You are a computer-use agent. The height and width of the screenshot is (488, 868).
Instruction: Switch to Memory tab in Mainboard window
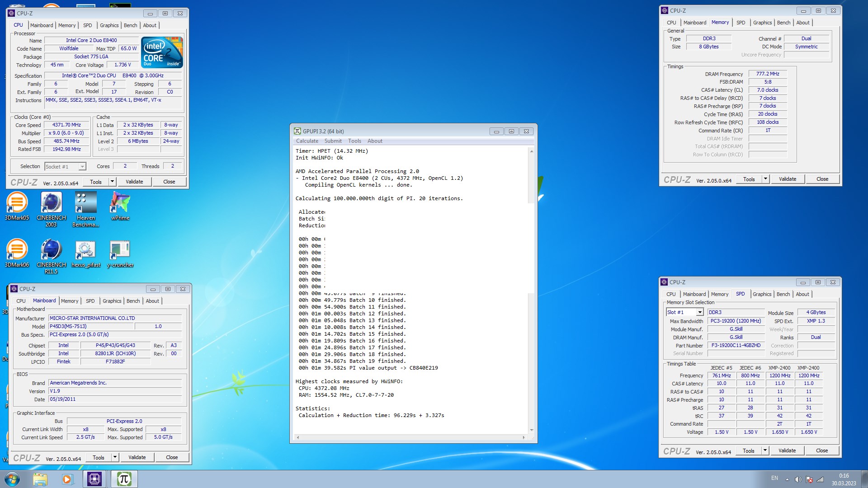point(70,301)
